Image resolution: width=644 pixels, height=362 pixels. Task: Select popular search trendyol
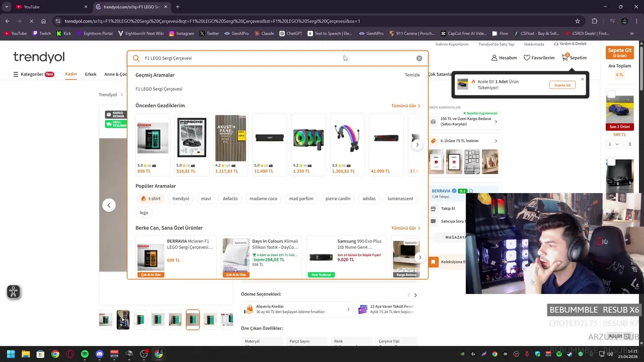point(181,199)
